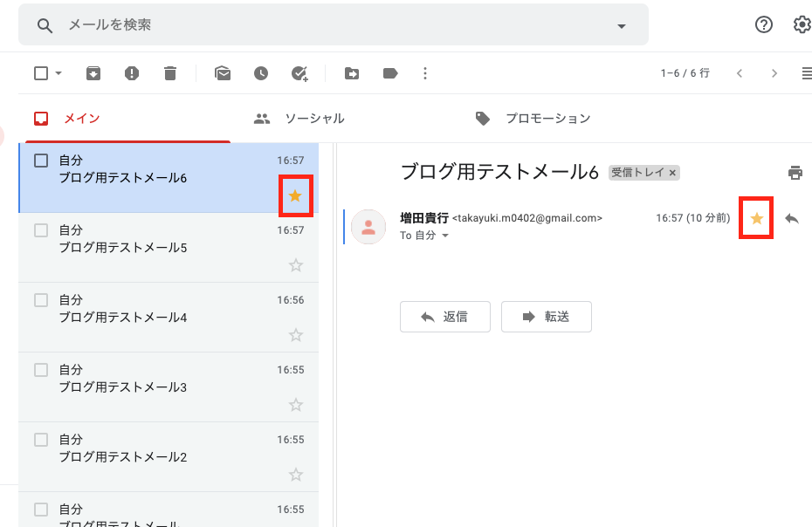Click the 16:57 (10 分前) timestamp
The width and height of the screenshot is (812, 527).
(x=693, y=218)
